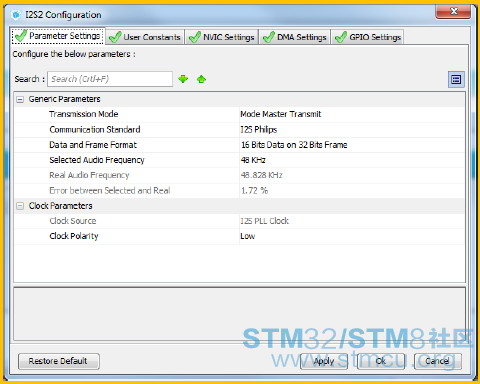Open the DMA Settings tab
480x384 pixels.
(x=295, y=37)
